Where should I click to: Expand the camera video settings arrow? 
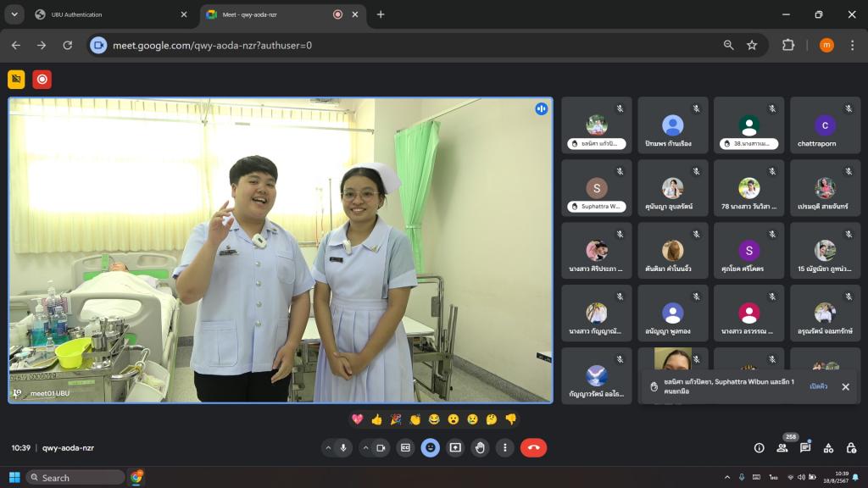365,448
